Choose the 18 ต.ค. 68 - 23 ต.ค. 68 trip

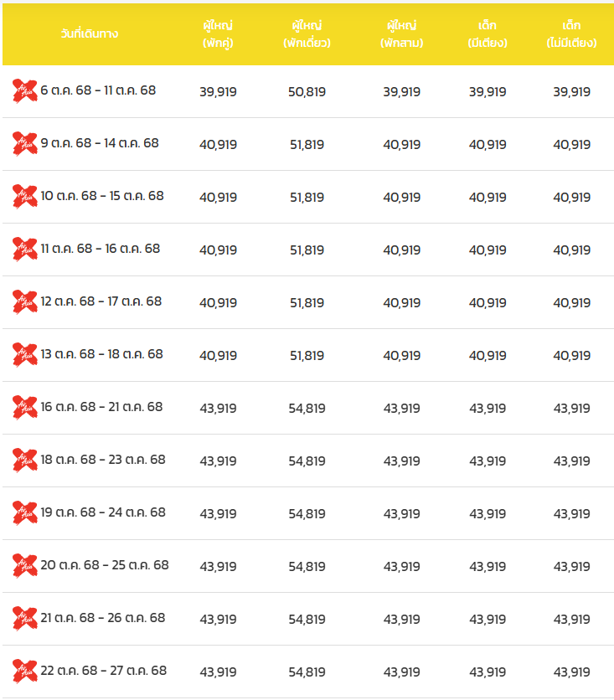pyautogui.click(x=103, y=460)
